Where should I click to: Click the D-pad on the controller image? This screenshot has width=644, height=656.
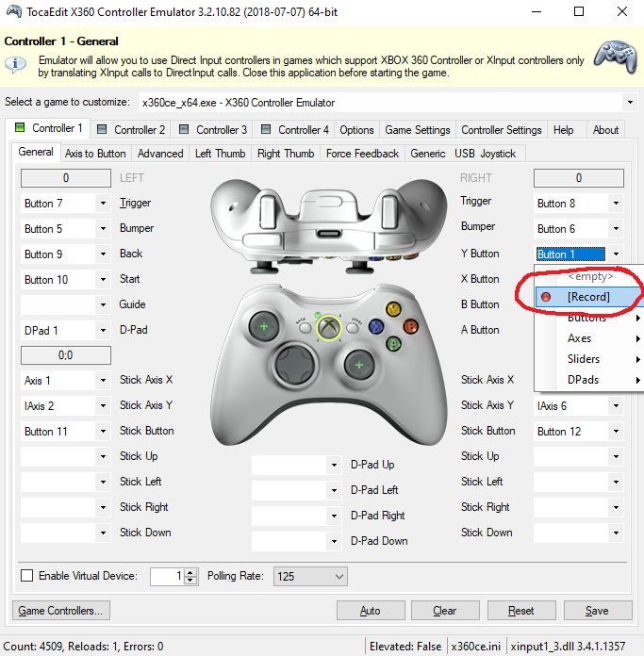(x=294, y=365)
